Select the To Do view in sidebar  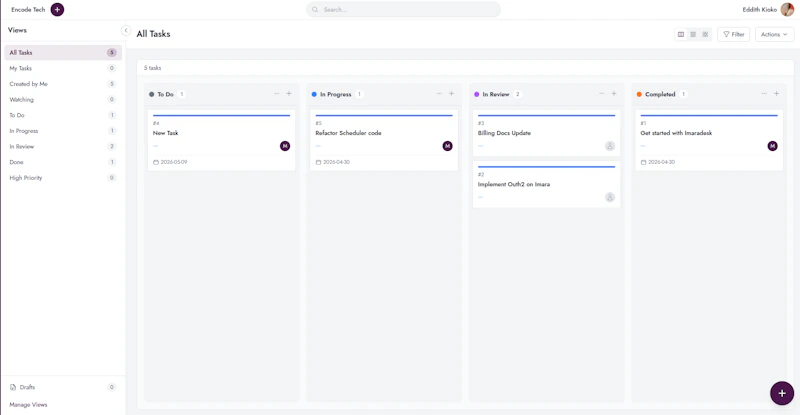point(63,115)
